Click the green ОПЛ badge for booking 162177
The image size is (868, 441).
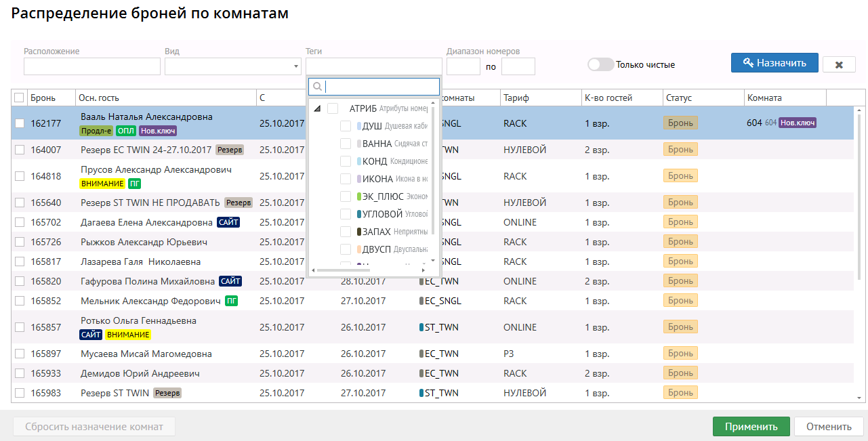point(125,130)
